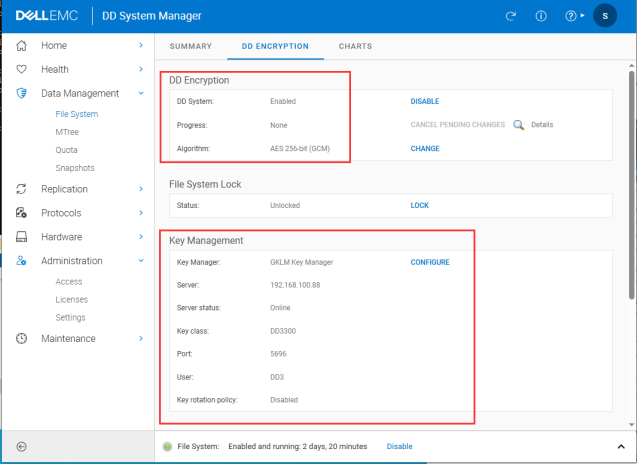Screen dimensions: 637x464
Task: Click the scrollbar up arrow
Action: [631, 65]
